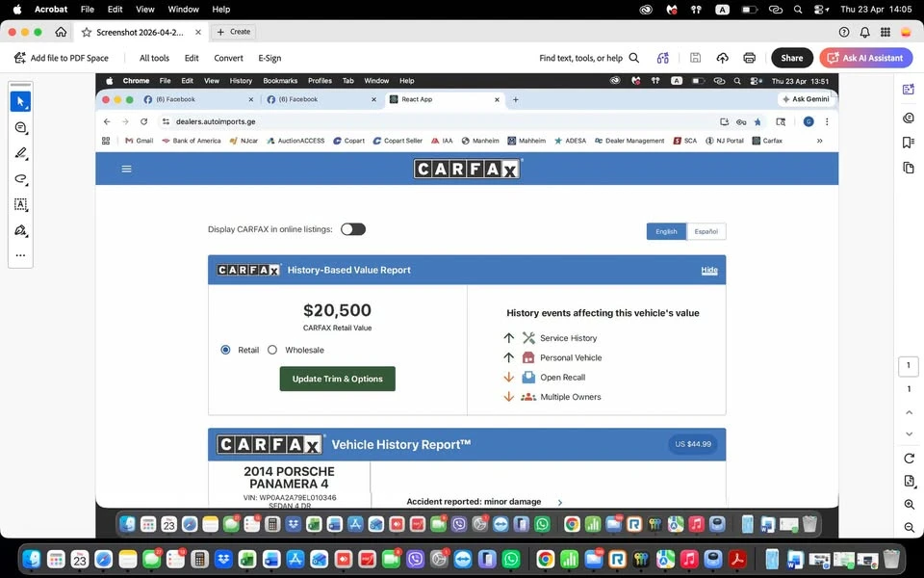The height and width of the screenshot is (578, 924).
Task: Open the Edit tab in Acrobat toolbar
Action: pyautogui.click(x=192, y=58)
